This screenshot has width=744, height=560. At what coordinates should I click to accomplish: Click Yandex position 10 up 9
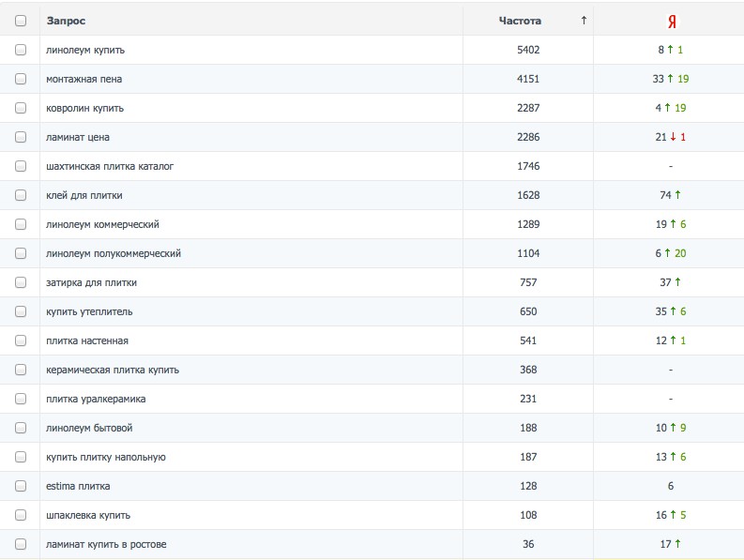click(x=671, y=428)
